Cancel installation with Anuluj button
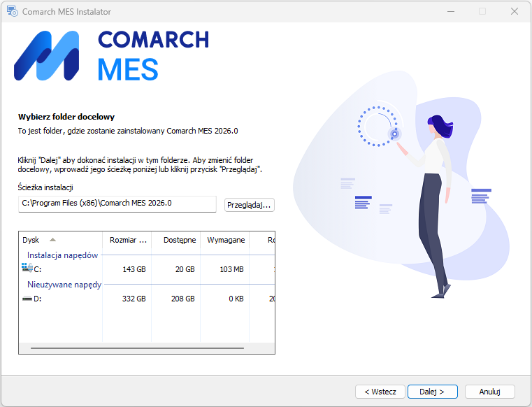The width and height of the screenshot is (532, 407). tap(489, 392)
